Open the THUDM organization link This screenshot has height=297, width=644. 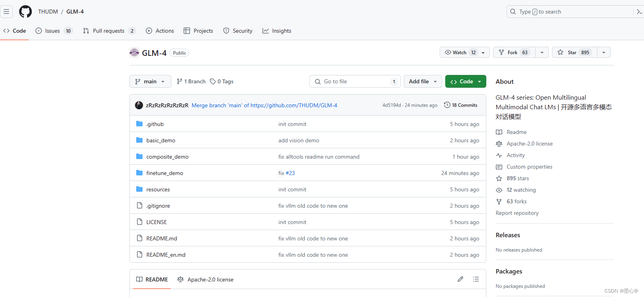tap(48, 12)
